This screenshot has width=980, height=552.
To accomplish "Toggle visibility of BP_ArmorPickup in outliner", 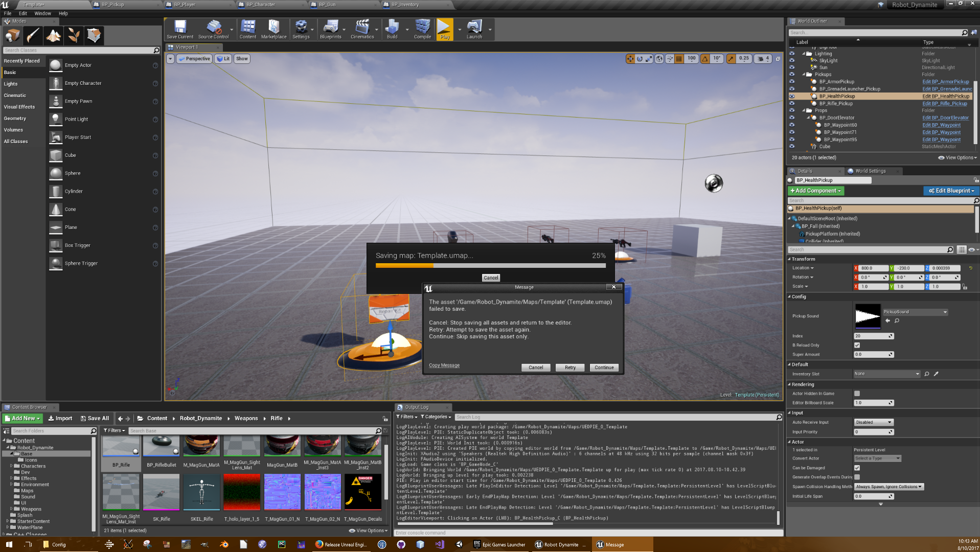I will (792, 81).
